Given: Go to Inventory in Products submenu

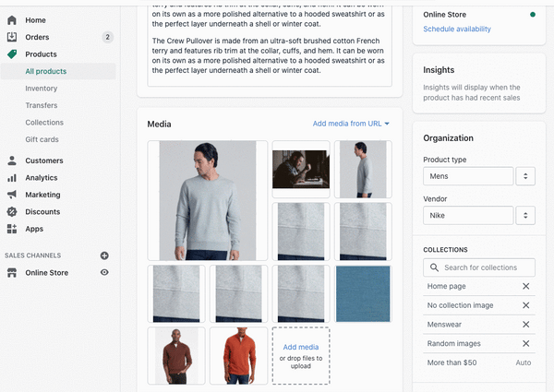Looking at the screenshot, I should pos(42,89).
